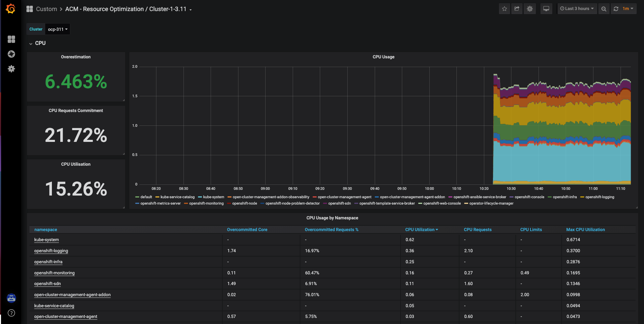Open the 1m refresh interval dropdown
This screenshot has height=324, width=644.
click(x=628, y=9)
